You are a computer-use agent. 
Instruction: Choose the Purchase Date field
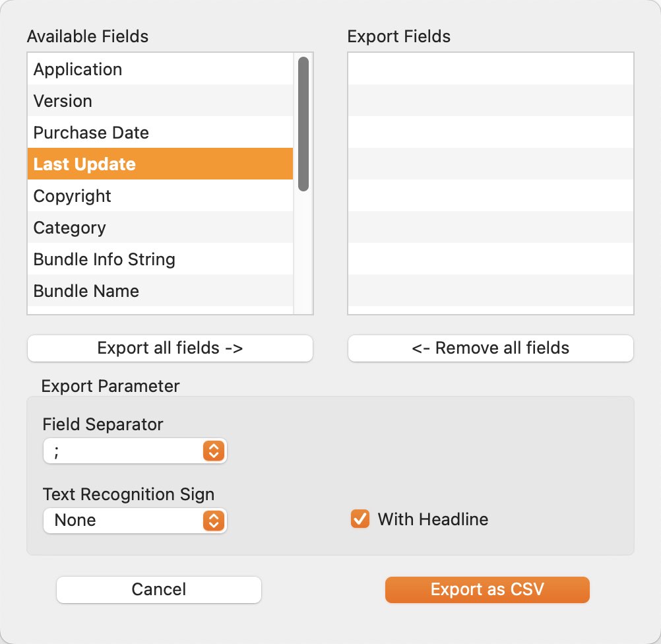[x=160, y=133]
